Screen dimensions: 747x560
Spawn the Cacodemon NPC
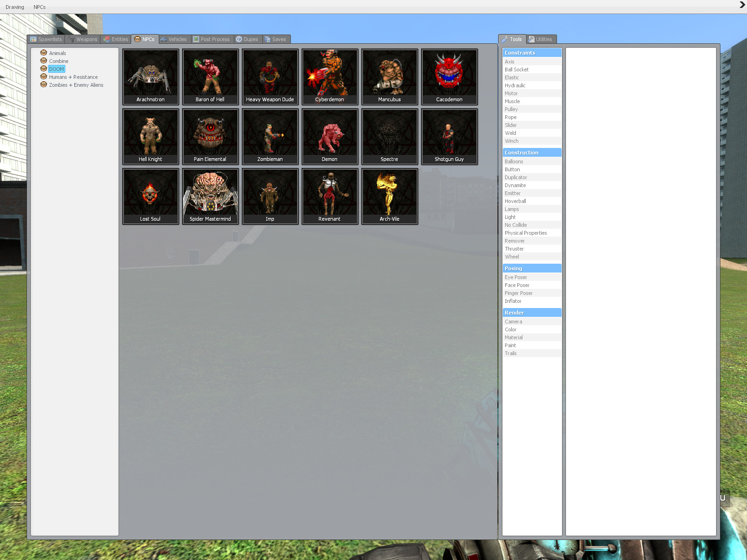tap(449, 77)
